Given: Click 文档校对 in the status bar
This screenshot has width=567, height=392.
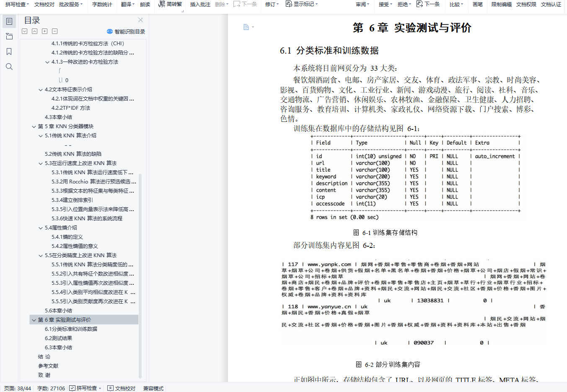Looking at the screenshot, I should (122, 388).
